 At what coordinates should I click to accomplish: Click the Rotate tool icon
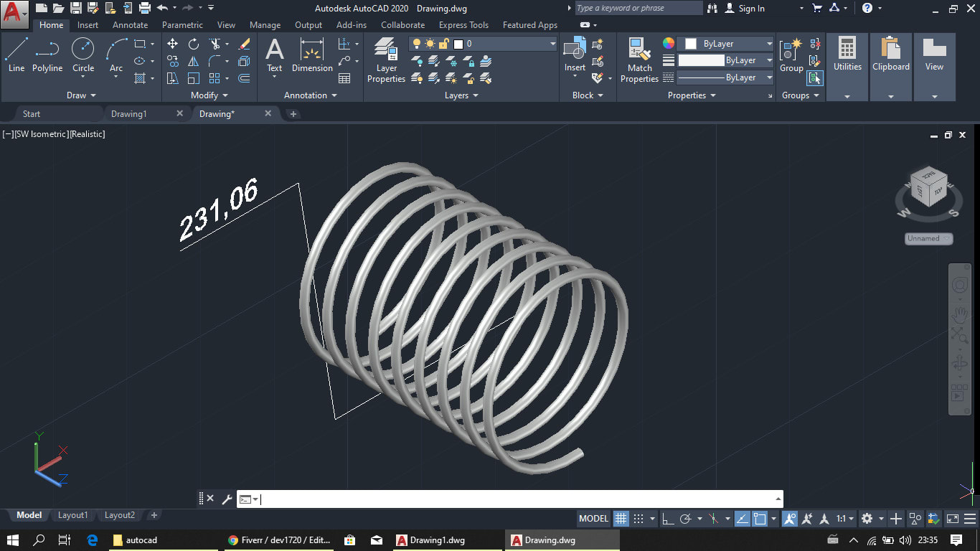[x=194, y=44]
